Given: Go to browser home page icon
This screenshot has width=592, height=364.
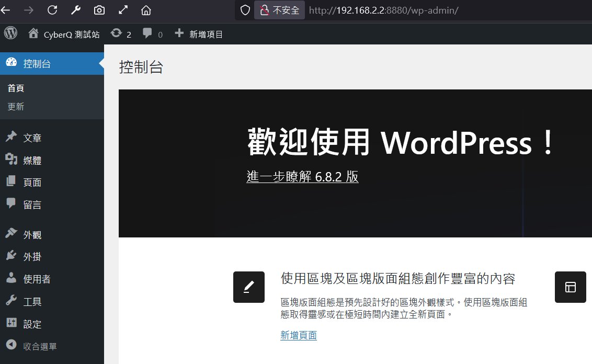Looking at the screenshot, I should pyautogui.click(x=146, y=10).
